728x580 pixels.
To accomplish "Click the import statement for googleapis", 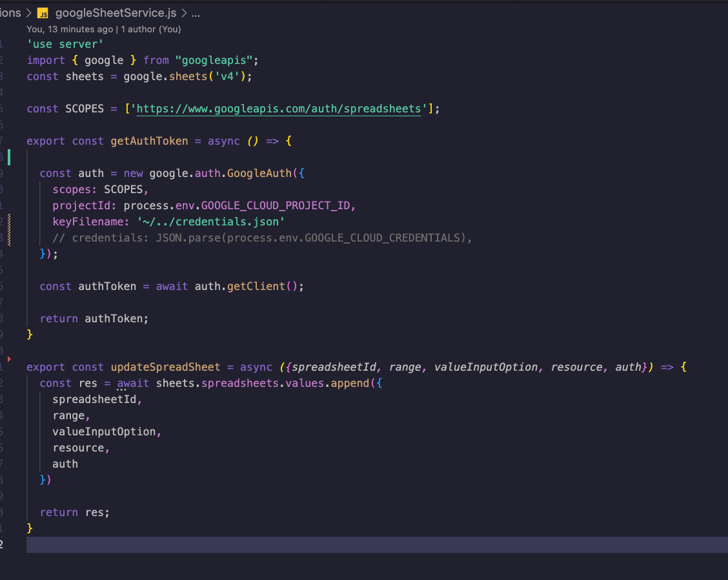I will pos(129,60).
